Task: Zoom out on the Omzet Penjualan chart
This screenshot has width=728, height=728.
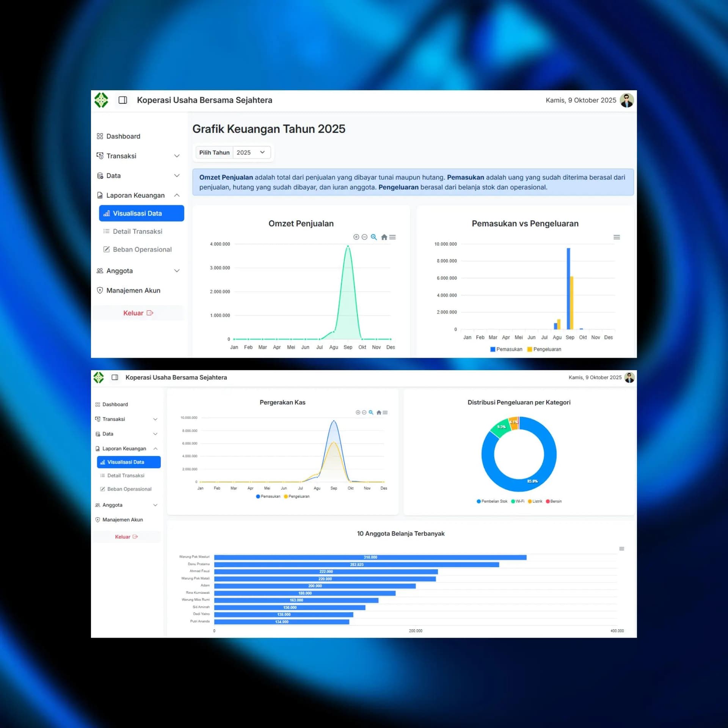Action: click(x=364, y=237)
